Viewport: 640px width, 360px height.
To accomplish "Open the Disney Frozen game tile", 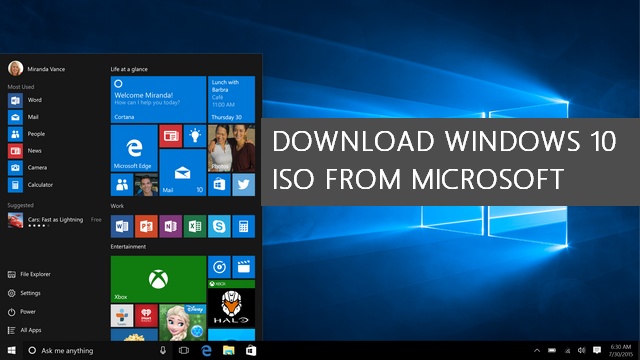I will pyautogui.click(x=182, y=322).
